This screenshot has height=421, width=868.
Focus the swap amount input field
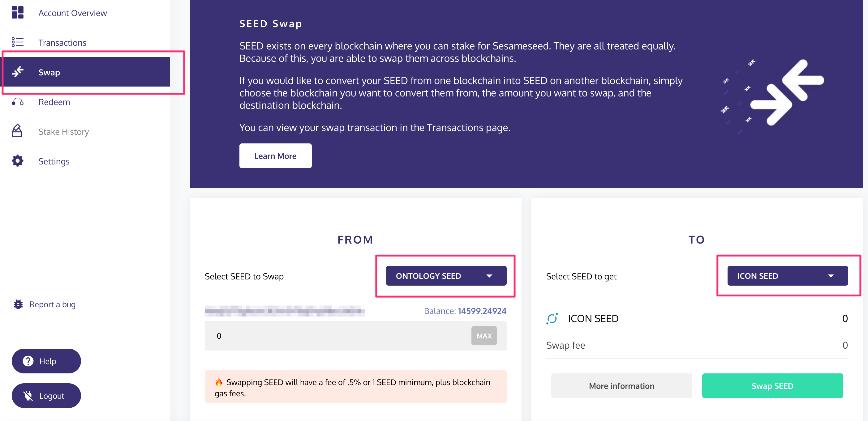pos(337,336)
